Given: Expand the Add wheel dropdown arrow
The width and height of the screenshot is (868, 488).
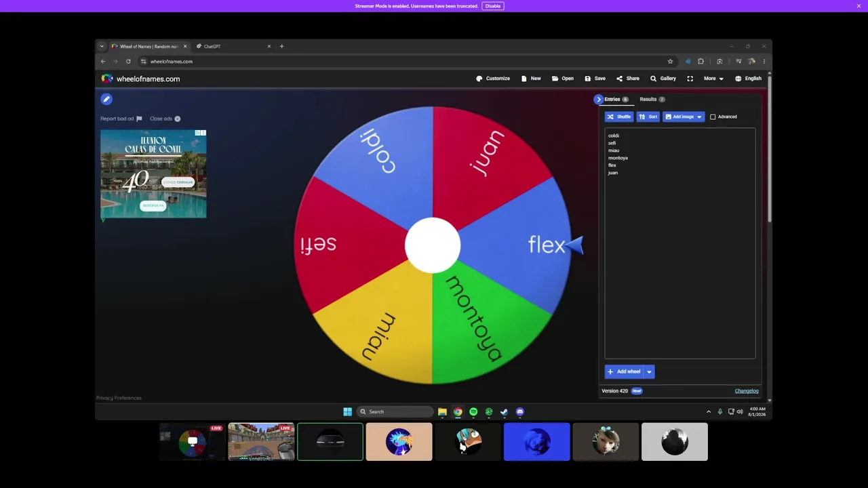Looking at the screenshot, I should pos(649,371).
